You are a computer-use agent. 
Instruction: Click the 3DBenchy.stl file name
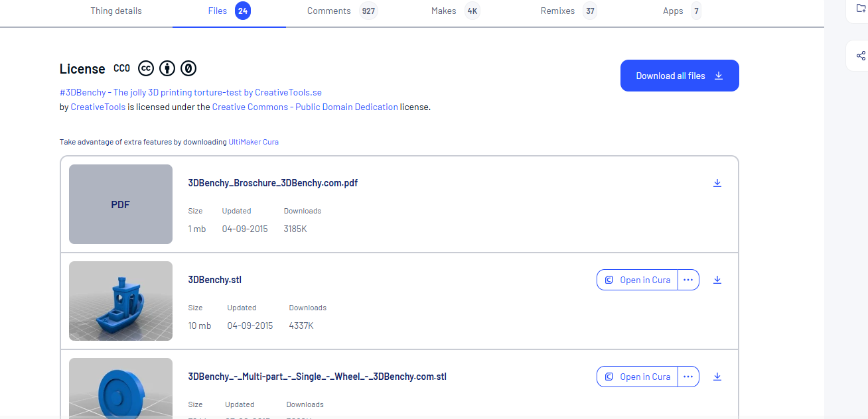click(215, 280)
